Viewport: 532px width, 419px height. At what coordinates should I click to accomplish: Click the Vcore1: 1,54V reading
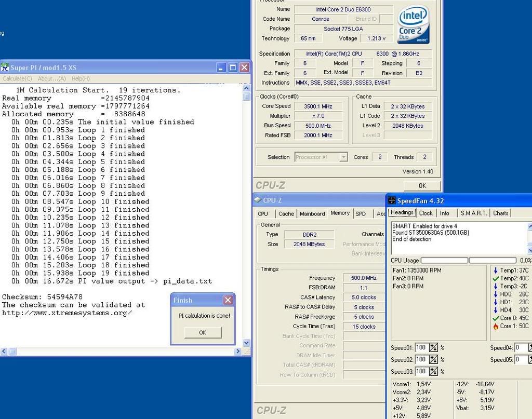pyautogui.click(x=411, y=384)
